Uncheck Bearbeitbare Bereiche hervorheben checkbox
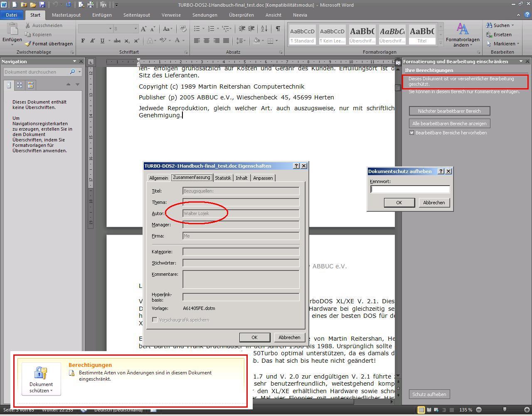Screen dimensions: 532x416 412,133
